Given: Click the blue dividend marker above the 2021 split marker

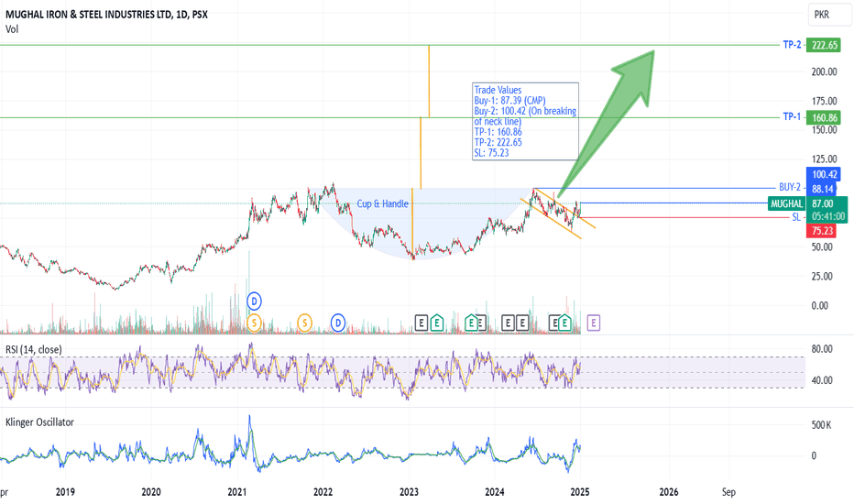Looking at the screenshot, I should pos(254,301).
